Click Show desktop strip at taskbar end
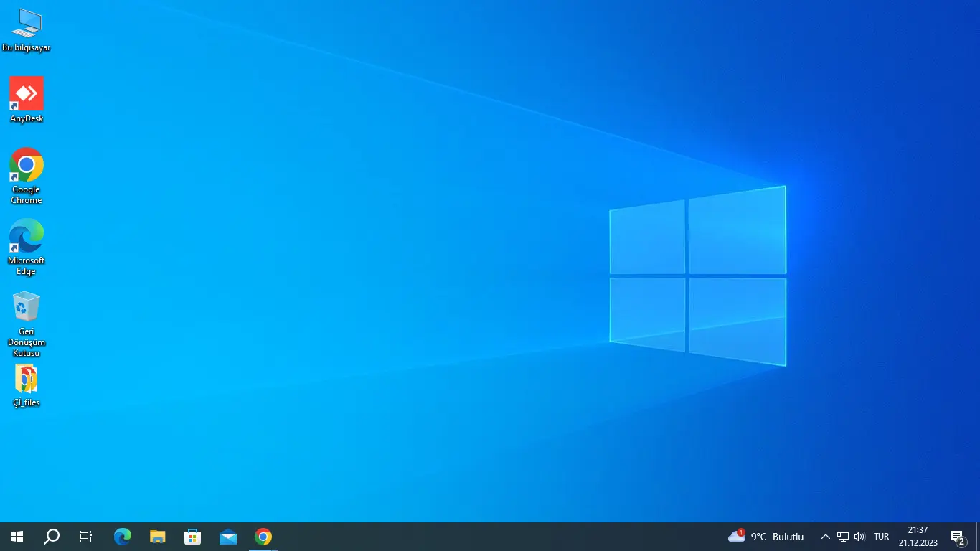The height and width of the screenshot is (551, 980). pos(978,537)
